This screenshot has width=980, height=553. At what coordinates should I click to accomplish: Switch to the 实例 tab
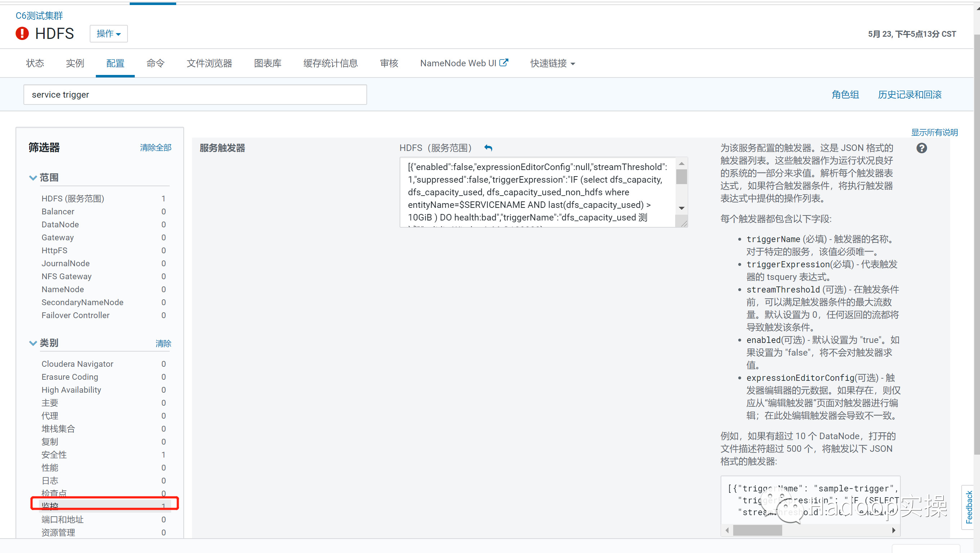pyautogui.click(x=75, y=63)
